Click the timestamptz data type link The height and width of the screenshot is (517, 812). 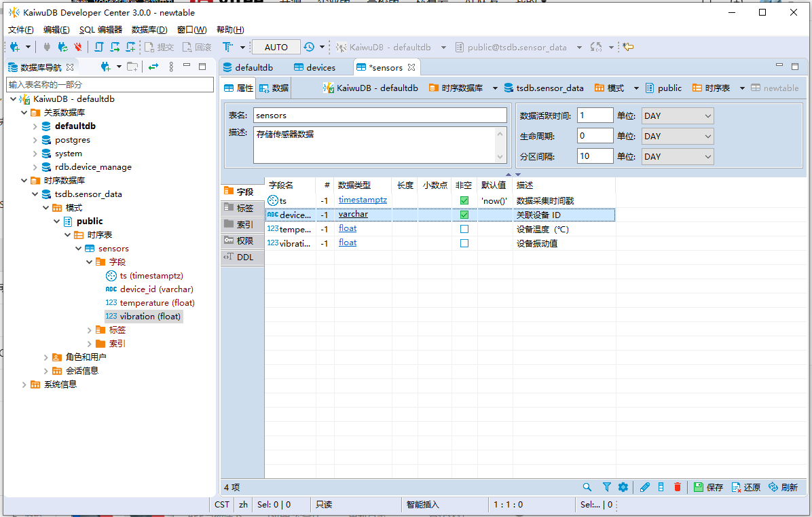click(363, 200)
